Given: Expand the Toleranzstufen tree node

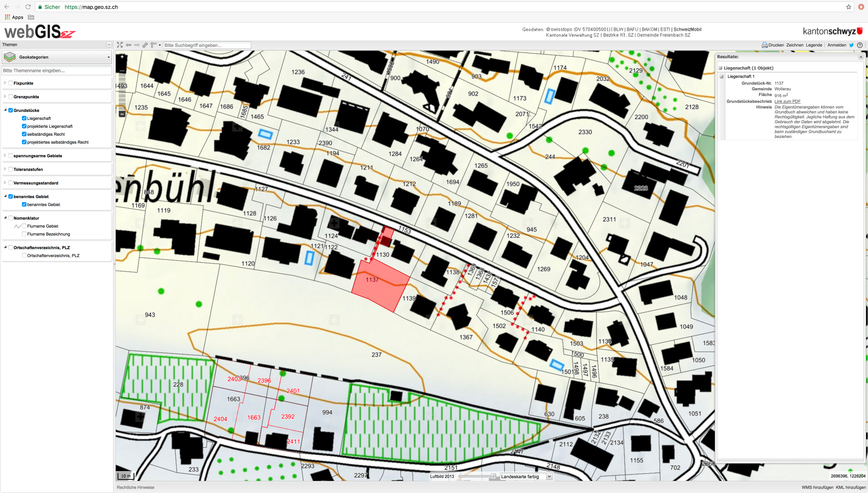Looking at the screenshot, I should [x=5, y=169].
